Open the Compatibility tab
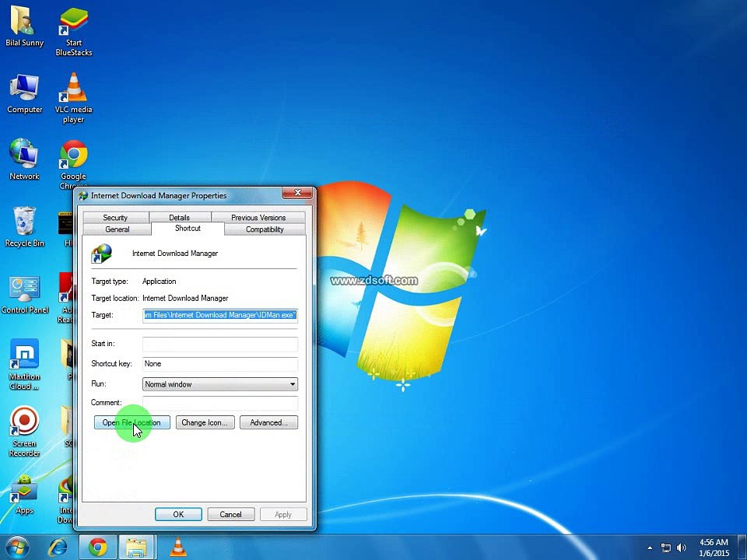 [x=265, y=229]
